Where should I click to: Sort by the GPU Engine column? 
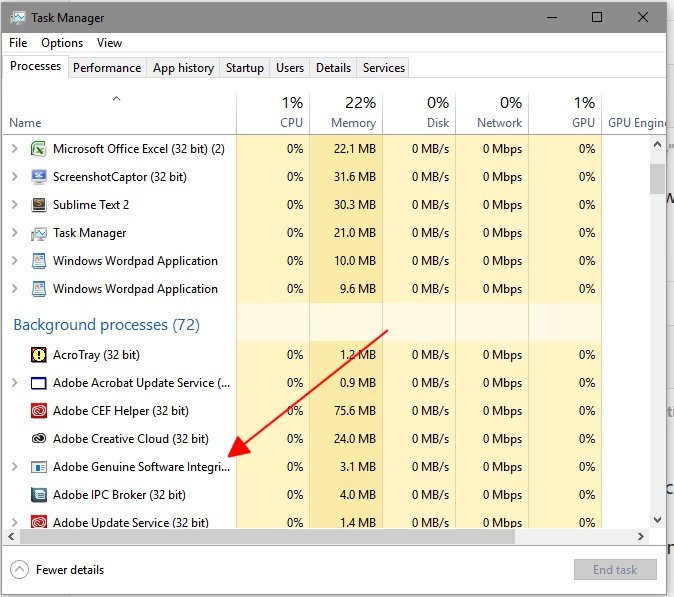(x=634, y=113)
